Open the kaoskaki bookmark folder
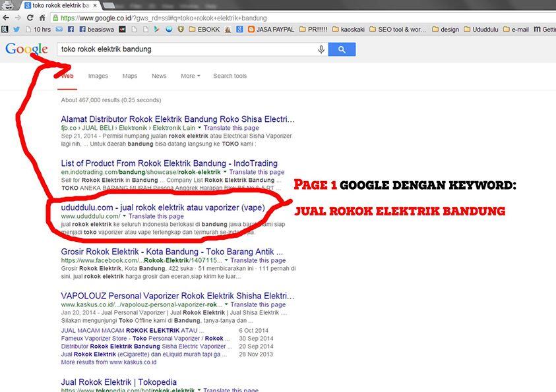The height and width of the screenshot is (392, 556). (x=348, y=30)
